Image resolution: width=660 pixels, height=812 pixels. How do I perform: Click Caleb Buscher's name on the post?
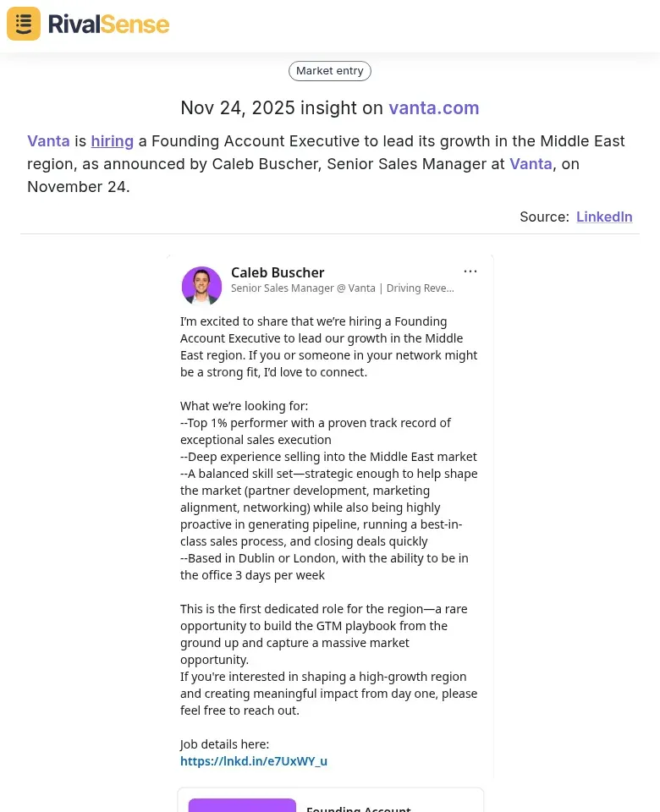coord(278,272)
